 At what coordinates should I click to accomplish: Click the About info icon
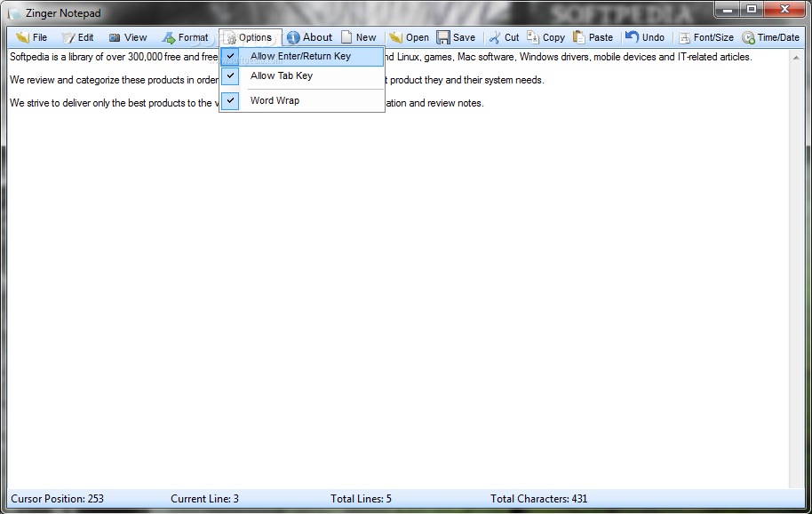[x=293, y=37]
